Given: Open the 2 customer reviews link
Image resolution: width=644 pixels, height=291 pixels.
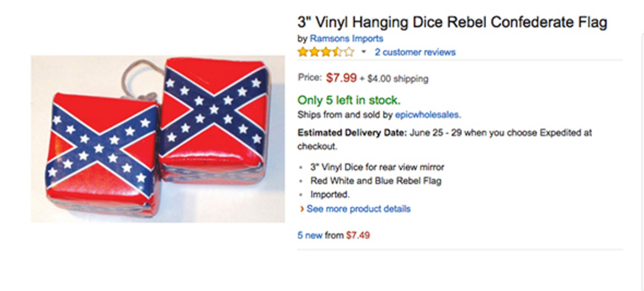Looking at the screenshot, I should [x=415, y=52].
